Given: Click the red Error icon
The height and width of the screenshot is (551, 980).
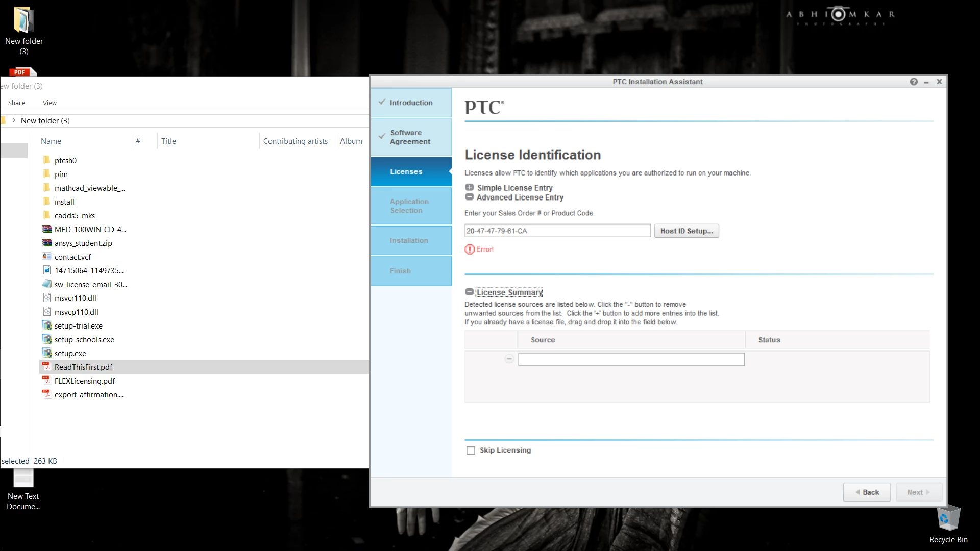Looking at the screenshot, I should point(470,249).
